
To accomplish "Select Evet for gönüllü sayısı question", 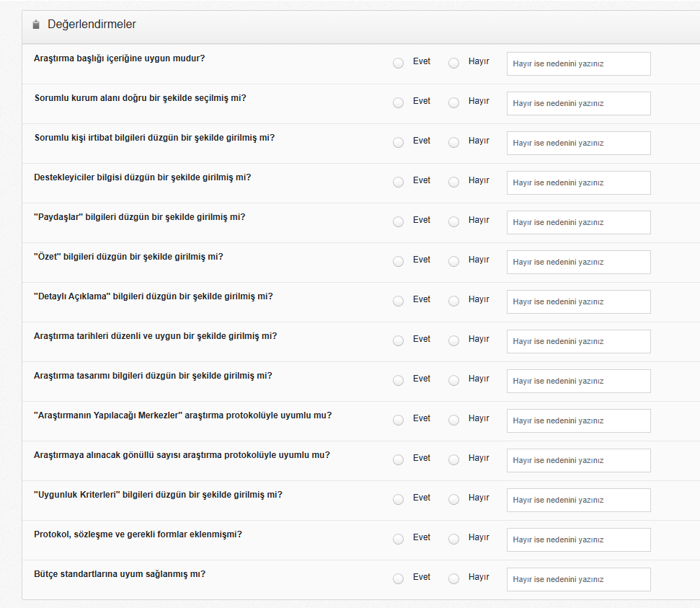I will point(398,460).
